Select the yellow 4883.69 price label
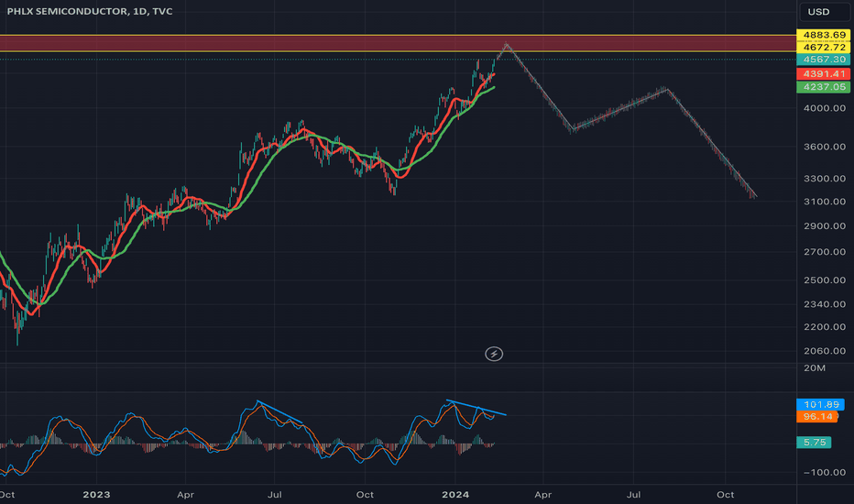Image resolution: width=854 pixels, height=504 pixels. (824, 35)
